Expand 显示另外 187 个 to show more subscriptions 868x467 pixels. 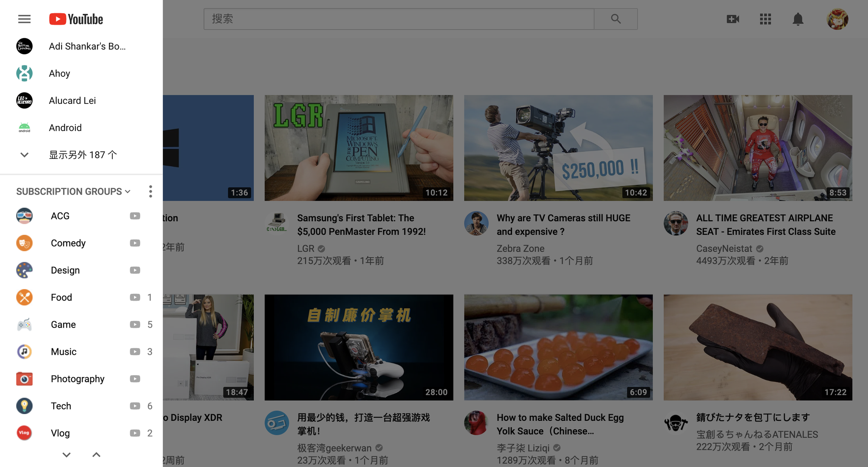point(83,155)
